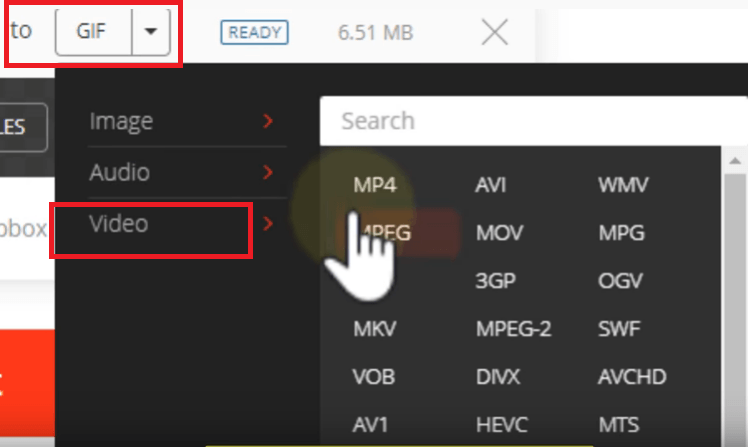Click the scrollbar up arrow
Image resolution: width=748 pixels, height=447 pixels.
pos(735,161)
